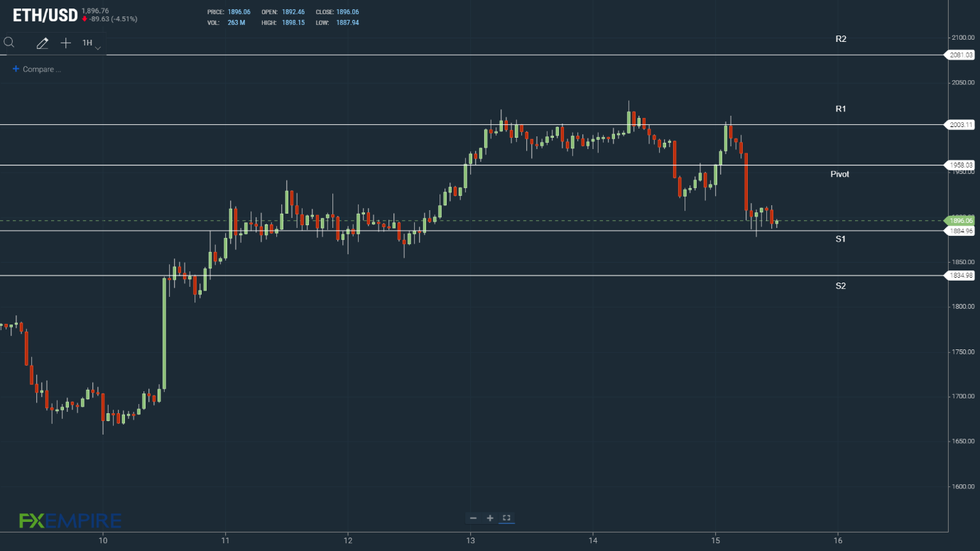Click the R2 label
Viewport: 980px width, 551px height.
point(841,39)
